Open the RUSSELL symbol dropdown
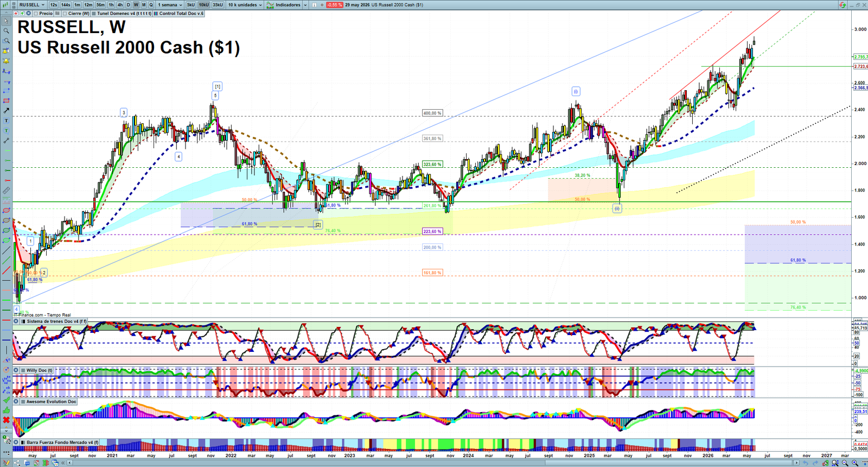Screen dimensions: 868x467 click(31, 5)
